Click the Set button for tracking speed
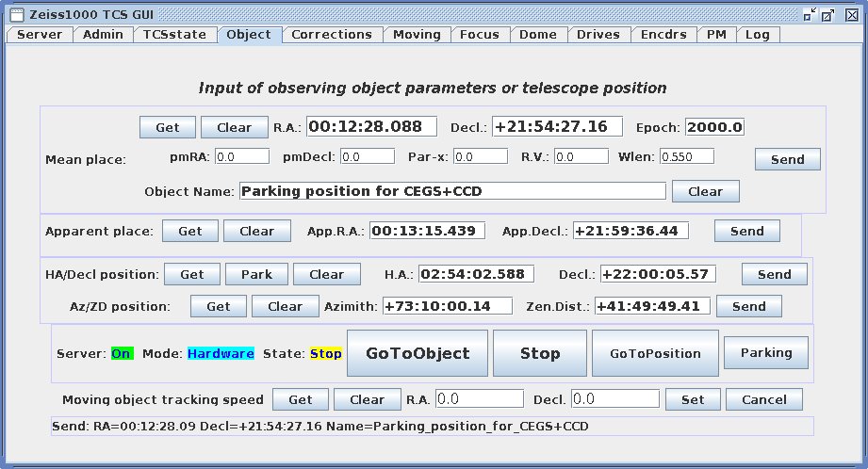 click(x=693, y=399)
